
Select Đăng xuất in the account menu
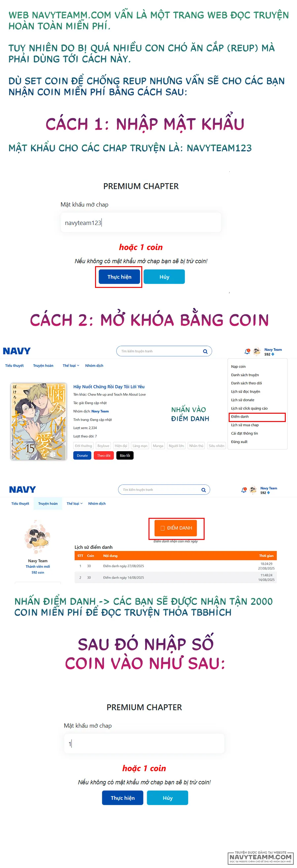click(239, 442)
